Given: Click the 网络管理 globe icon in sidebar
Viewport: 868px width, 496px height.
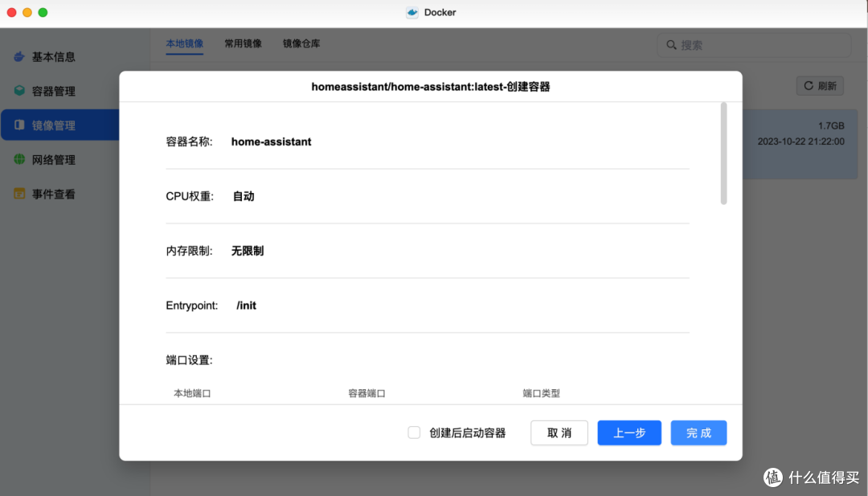Looking at the screenshot, I should pos(19,159).
